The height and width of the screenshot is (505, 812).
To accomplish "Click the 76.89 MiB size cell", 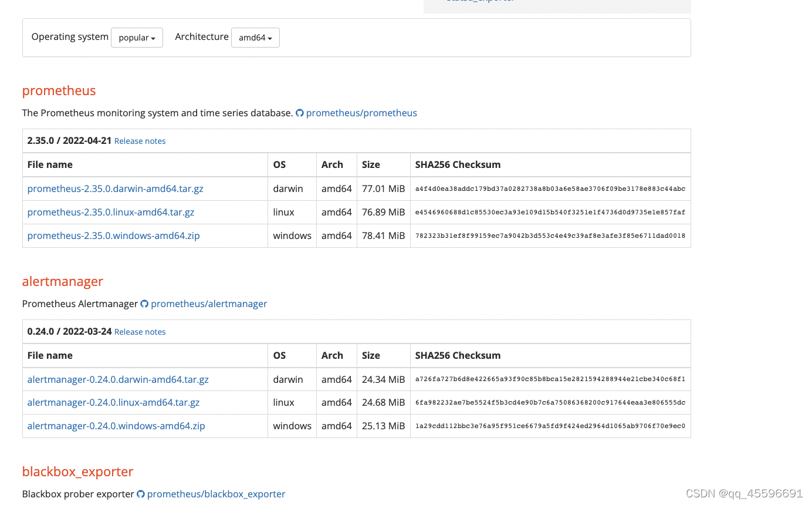I will click(384, 212).
